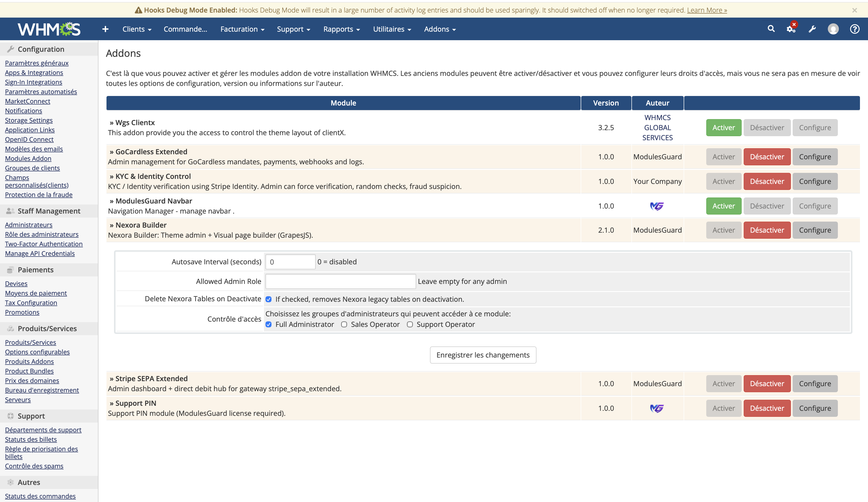
Task: Open the Addons navigation menu
Action: coord(440,29)
